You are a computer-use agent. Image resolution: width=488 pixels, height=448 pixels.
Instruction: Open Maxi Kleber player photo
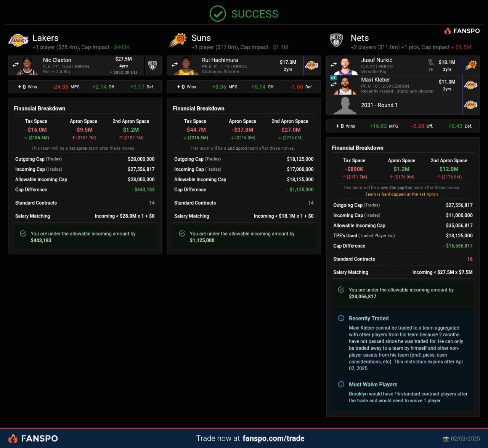coord(346,86)
